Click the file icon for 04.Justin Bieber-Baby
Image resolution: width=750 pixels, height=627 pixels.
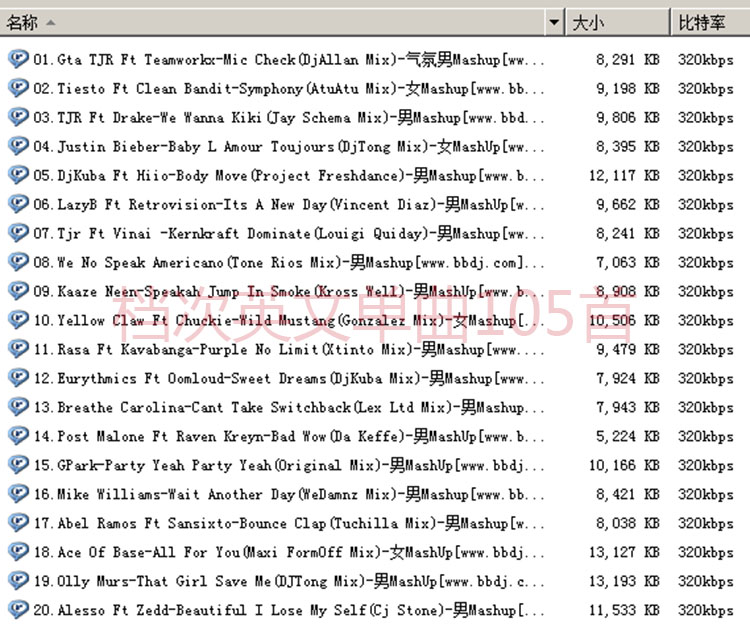pos(18,146)
